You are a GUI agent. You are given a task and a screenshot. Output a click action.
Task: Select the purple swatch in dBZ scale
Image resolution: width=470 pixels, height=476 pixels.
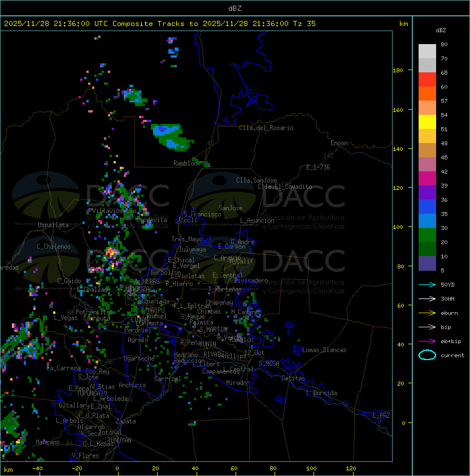(x=427, y=192)
